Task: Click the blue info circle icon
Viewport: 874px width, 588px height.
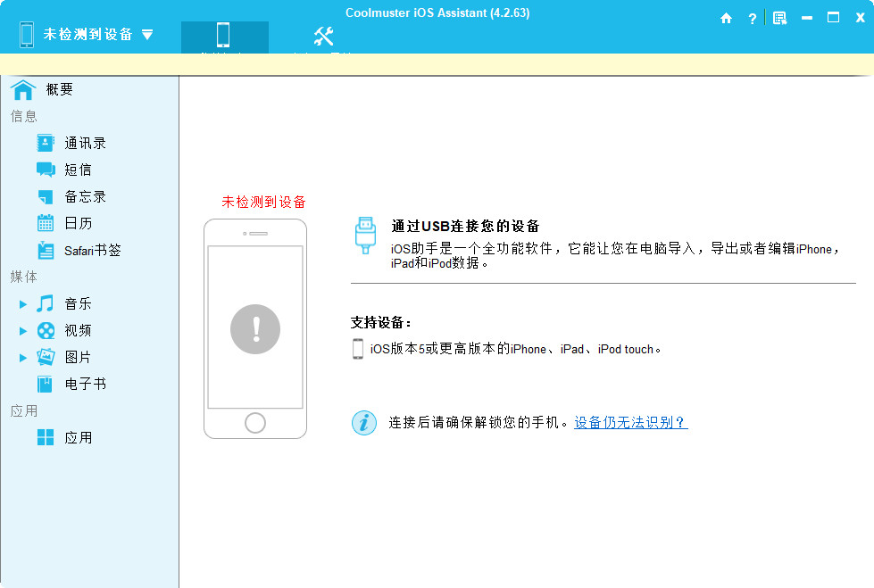Action: pos(364,422)
